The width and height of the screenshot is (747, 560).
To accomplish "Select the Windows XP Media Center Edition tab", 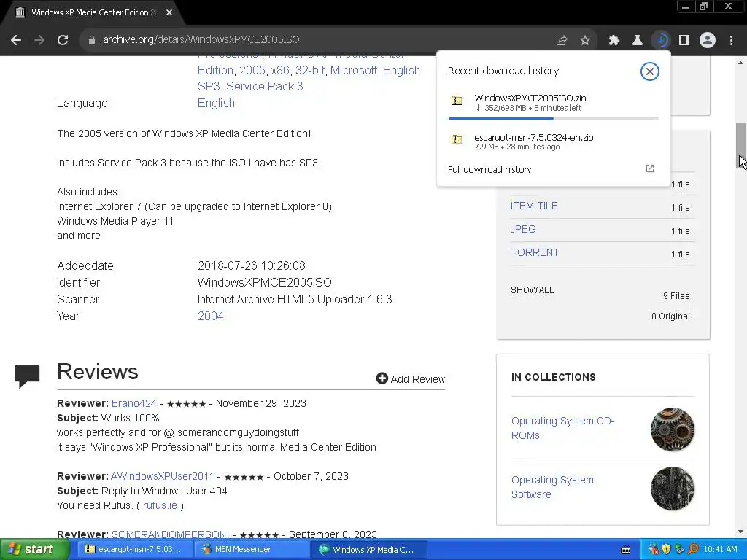I will [92, 13].
